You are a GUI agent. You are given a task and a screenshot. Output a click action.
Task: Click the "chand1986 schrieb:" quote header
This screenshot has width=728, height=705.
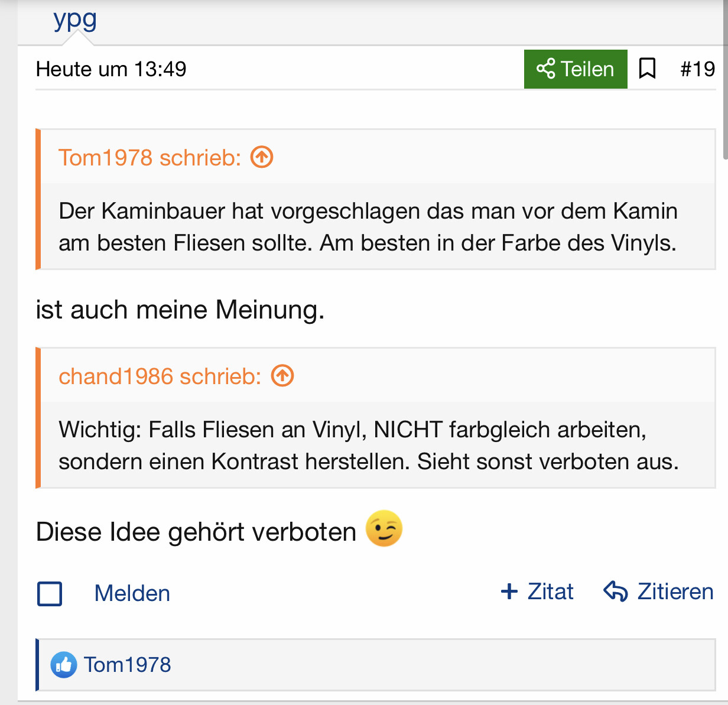point(160,376)
